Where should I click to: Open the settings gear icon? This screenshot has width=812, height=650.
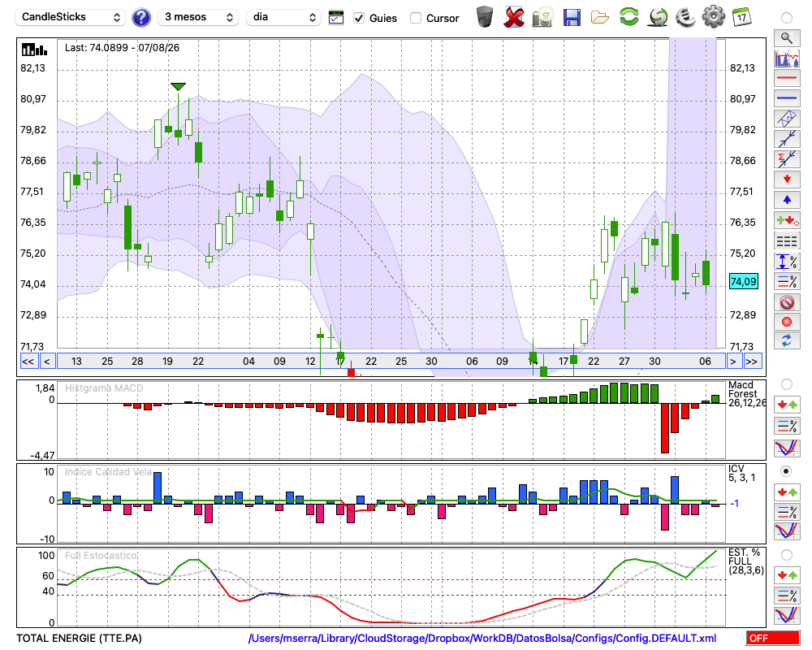[713, 17]
